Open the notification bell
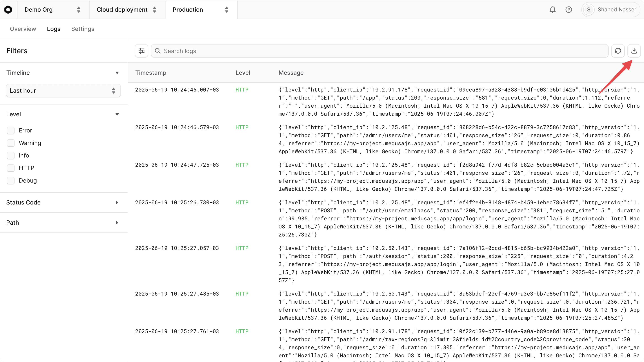The width and height of the screenshot is (644, 362). coord(553,9)
